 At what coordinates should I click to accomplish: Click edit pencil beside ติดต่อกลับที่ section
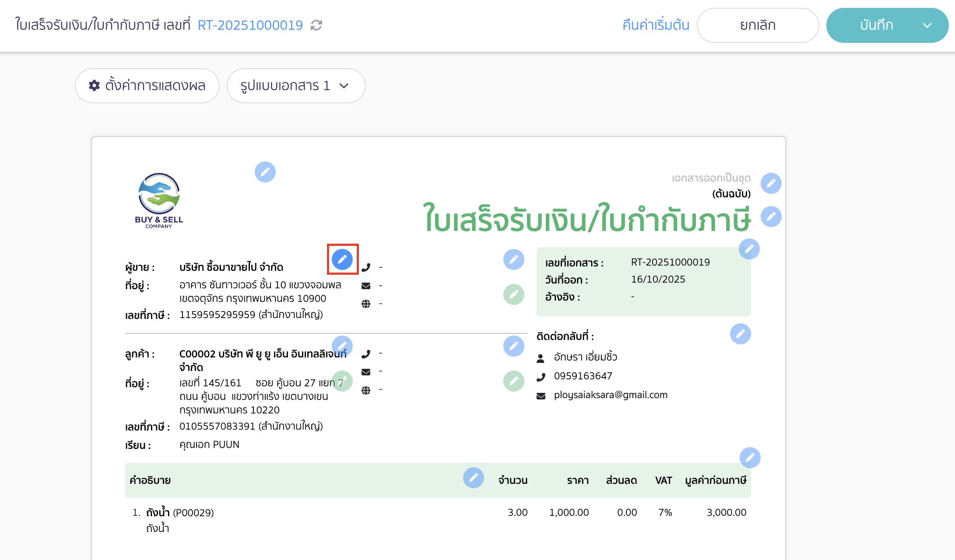tap(740, 334)
